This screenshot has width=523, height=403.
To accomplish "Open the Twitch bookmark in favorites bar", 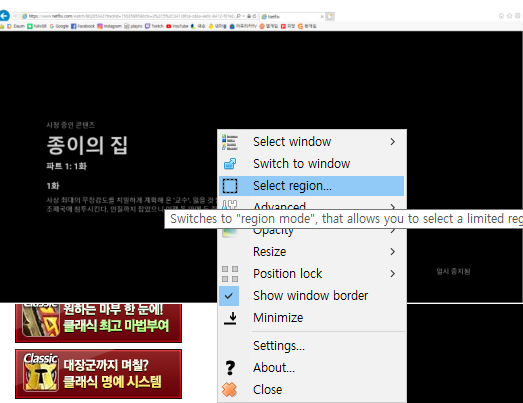I will [154, 26].
